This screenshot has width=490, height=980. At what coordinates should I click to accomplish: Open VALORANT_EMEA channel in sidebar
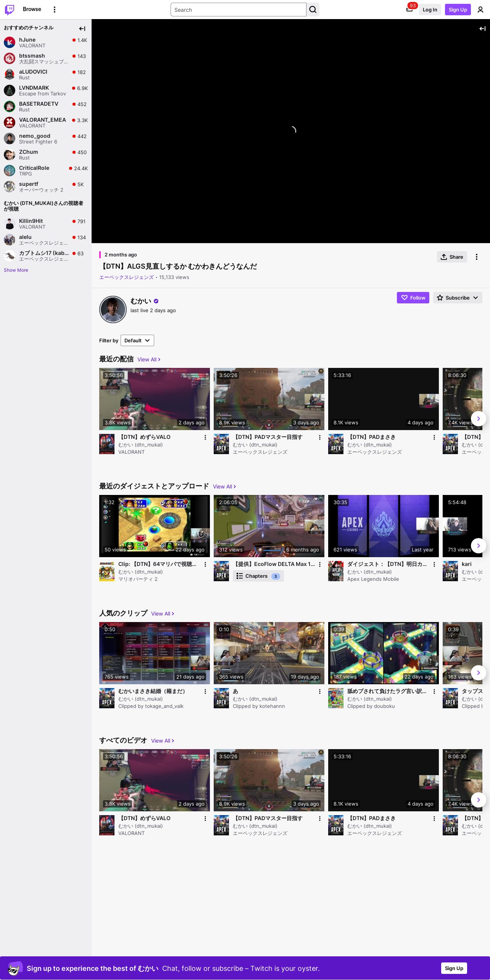coord(46,122)
